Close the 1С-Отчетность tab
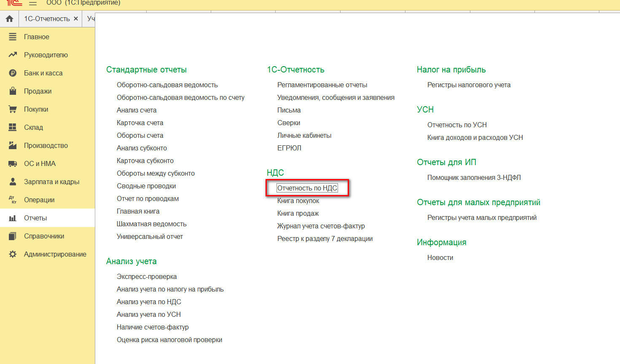The width and height of the screenshot is (620, 364). pos(76,19)
